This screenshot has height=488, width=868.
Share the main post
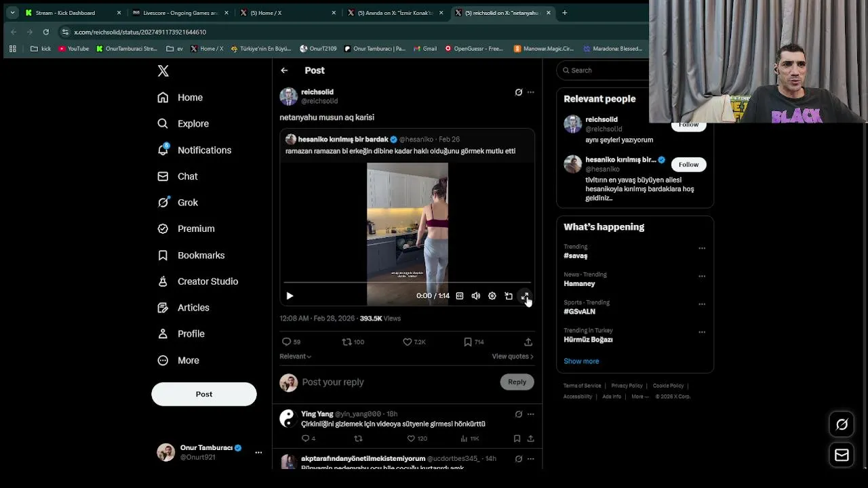(528, 342)
